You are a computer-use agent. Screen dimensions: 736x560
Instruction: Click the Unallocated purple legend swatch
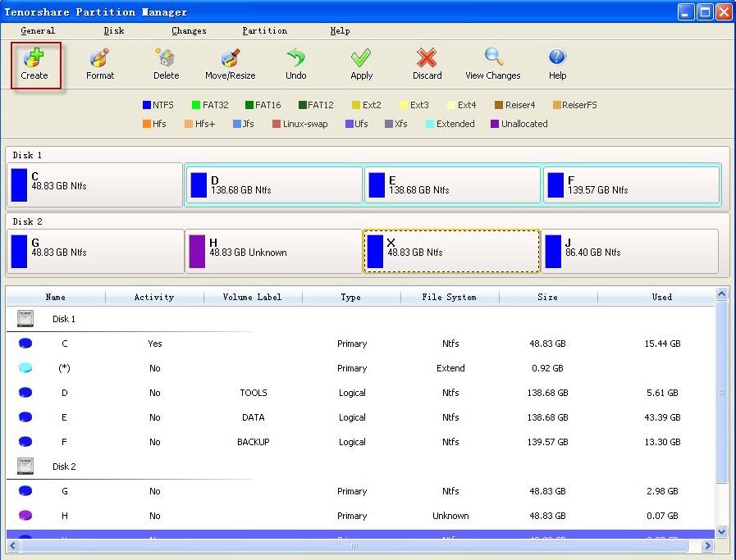tap(495, 124)
